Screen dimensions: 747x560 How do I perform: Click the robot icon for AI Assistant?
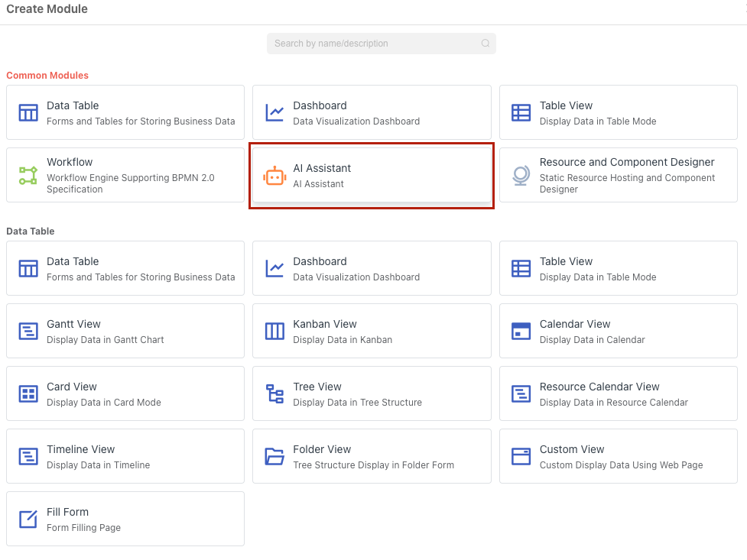[x=274, y=176]
